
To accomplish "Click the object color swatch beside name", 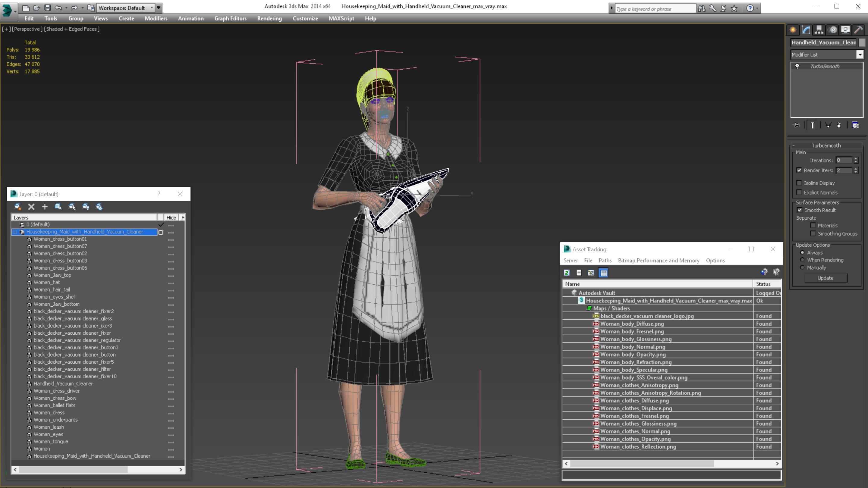I will pos(862,42).
